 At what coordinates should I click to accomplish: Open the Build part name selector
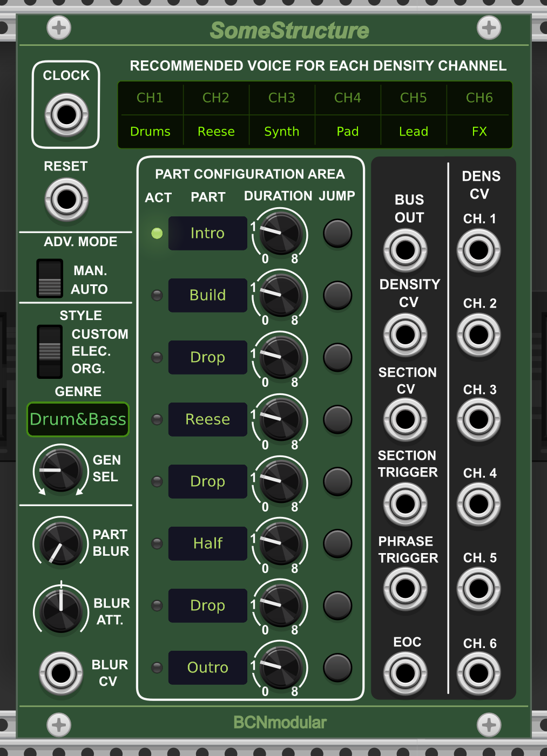pyautogui.click(x=208, y=295)
